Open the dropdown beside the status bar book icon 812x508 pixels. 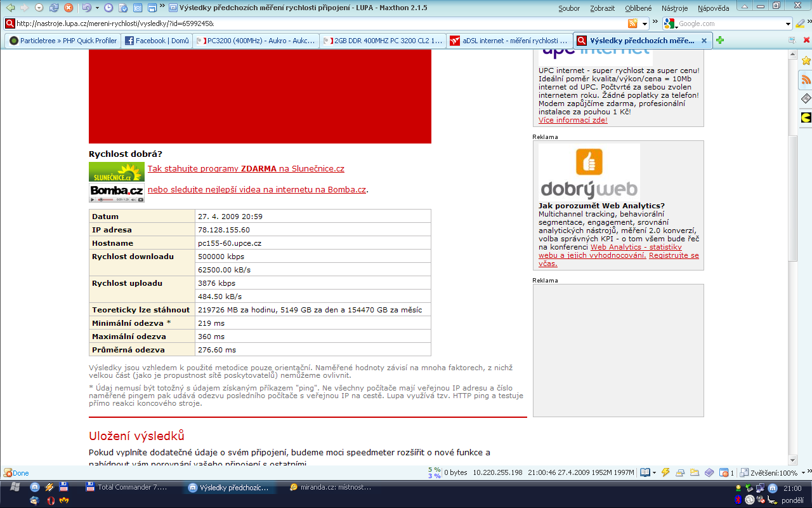tap(654, 472)
